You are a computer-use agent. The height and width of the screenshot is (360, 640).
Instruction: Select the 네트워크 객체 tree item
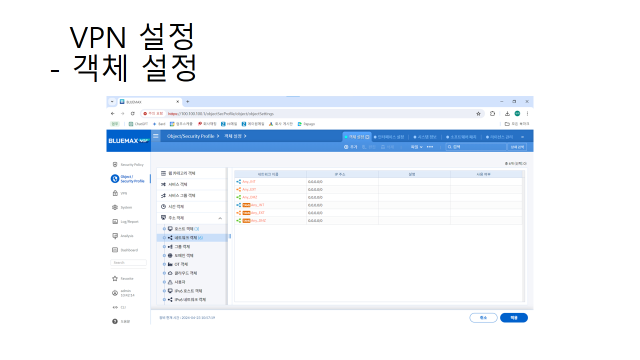coord(192,238)
